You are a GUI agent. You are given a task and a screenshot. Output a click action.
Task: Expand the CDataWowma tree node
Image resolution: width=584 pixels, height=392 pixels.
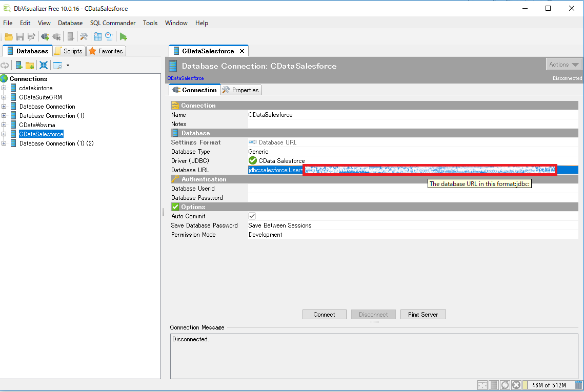4,125
